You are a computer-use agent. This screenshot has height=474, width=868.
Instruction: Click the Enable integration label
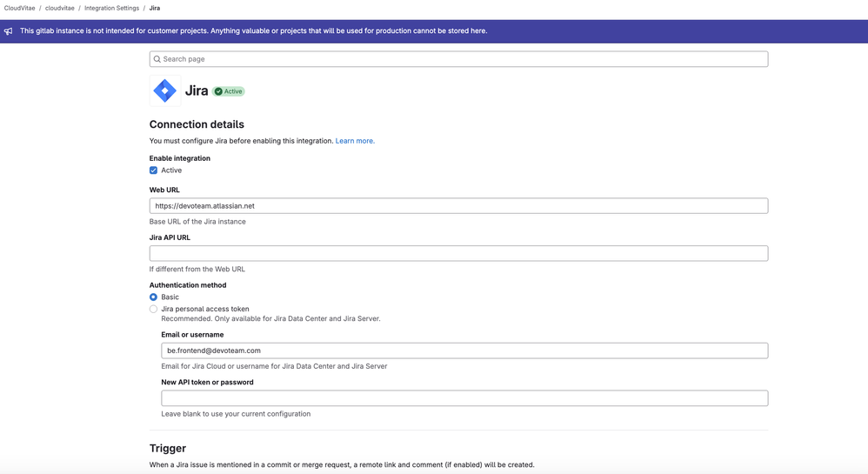[x=180, y=158]
